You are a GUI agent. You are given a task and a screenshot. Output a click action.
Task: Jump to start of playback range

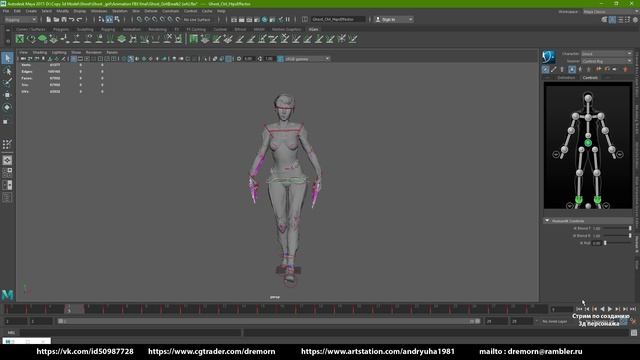coord(579,309)
